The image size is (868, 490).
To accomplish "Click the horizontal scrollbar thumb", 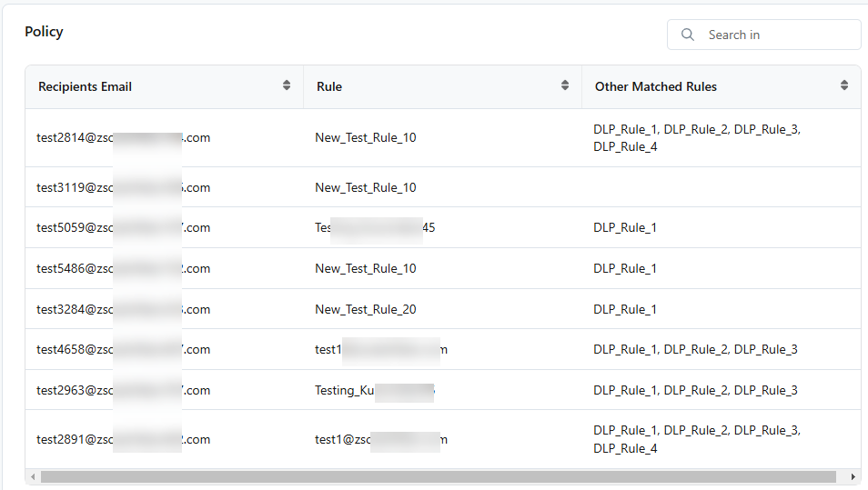I will point(437,476).
